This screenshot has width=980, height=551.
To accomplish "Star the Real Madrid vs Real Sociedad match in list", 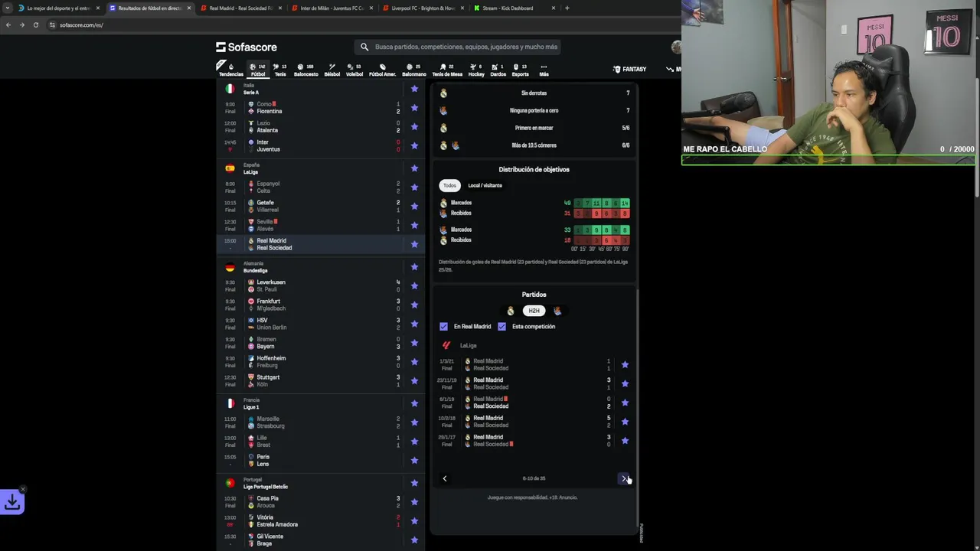I will [414, 244].
